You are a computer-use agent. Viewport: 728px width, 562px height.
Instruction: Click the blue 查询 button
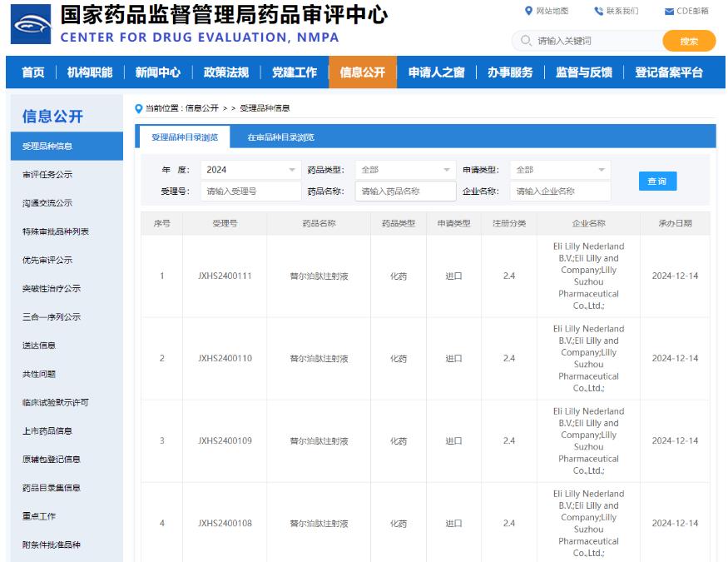coord(657,182)
